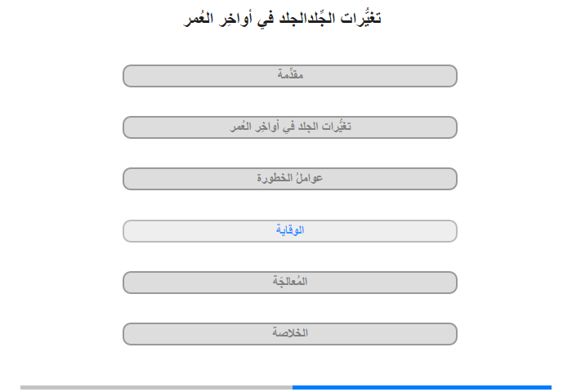Click the عوامل الخطورة text label

click(x=290, y=179)
